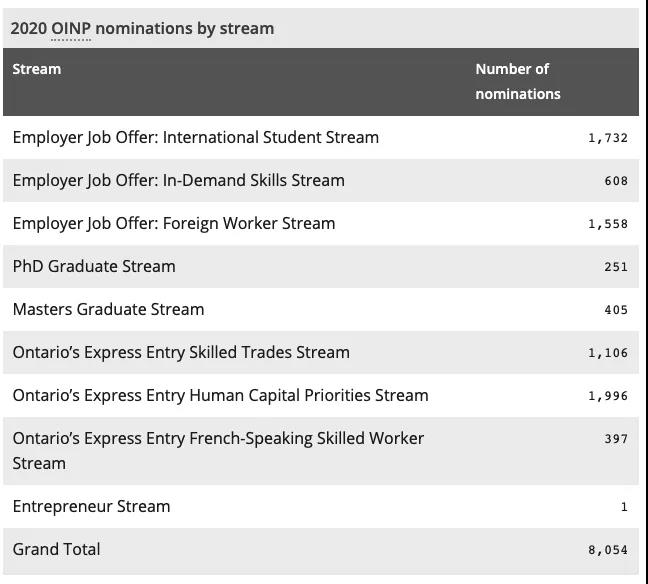
Task: Click the Stream column header
Action: click(37, 69)
